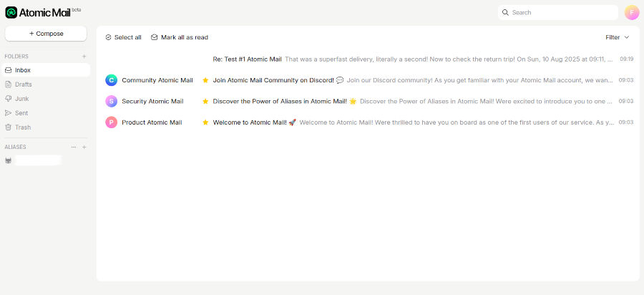The image size is (644, 295).
Task: Click the Community Atomic Mail sender avatar
Action: [x=112, y=80]
